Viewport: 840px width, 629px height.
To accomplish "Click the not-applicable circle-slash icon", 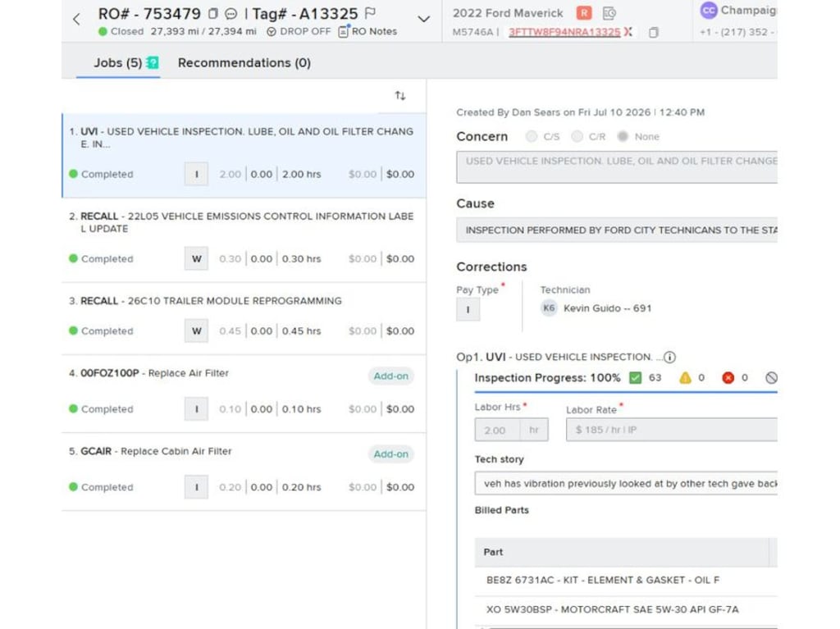I will coord(771,378).
